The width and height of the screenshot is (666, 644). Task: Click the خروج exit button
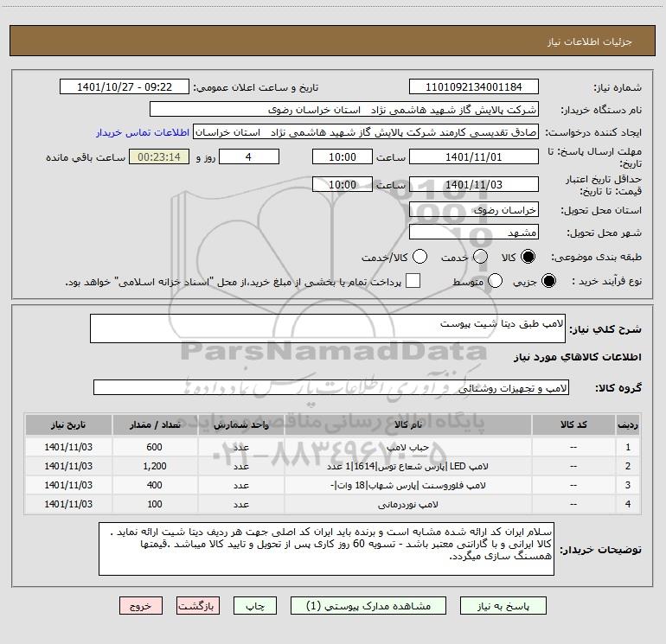click(x=141, y=606)
